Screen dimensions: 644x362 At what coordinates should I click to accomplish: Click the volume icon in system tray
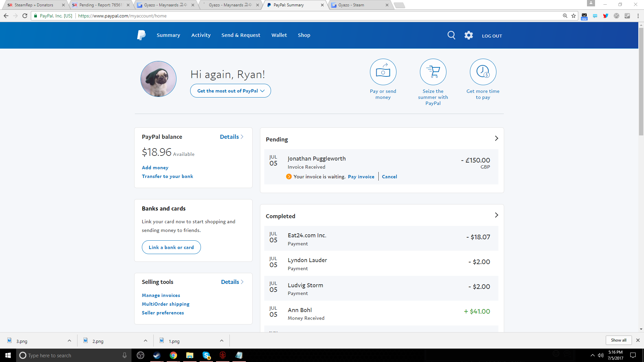click(601, 355)
